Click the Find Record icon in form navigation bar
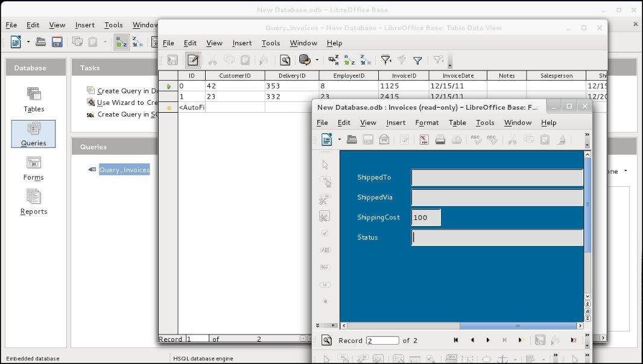Image resolution: width=643 pixels, height=364 pixels. pos(326,340)
